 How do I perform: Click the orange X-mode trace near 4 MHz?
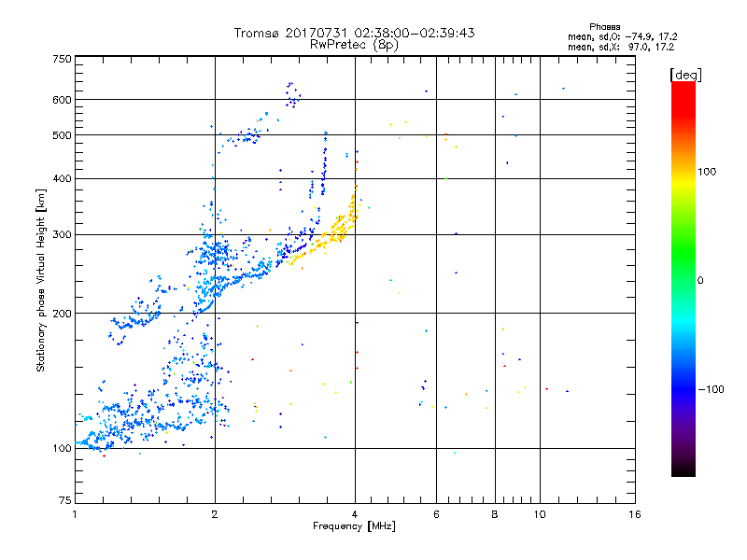tap(333, 232)
